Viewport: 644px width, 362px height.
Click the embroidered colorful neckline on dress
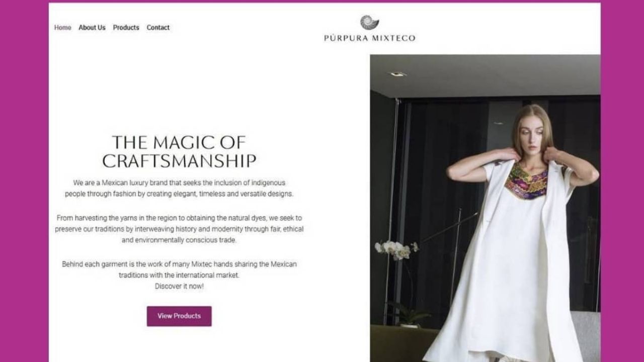pos(526,180)
